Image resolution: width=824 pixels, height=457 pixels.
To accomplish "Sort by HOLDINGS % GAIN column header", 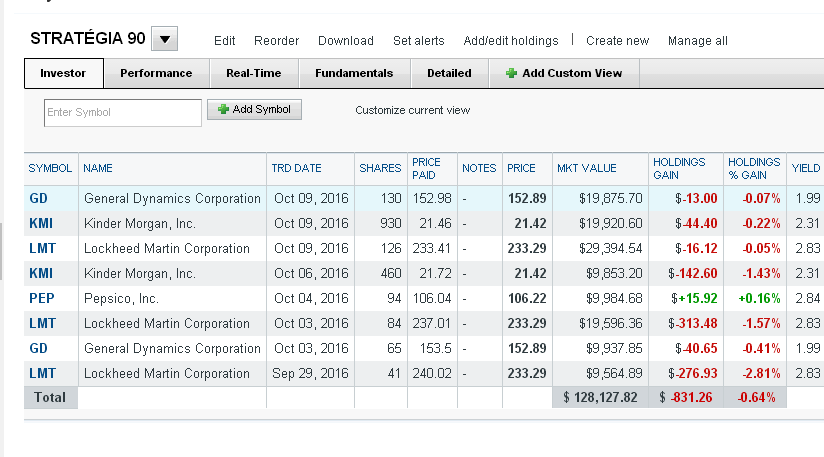I will [x=754, y=169].
